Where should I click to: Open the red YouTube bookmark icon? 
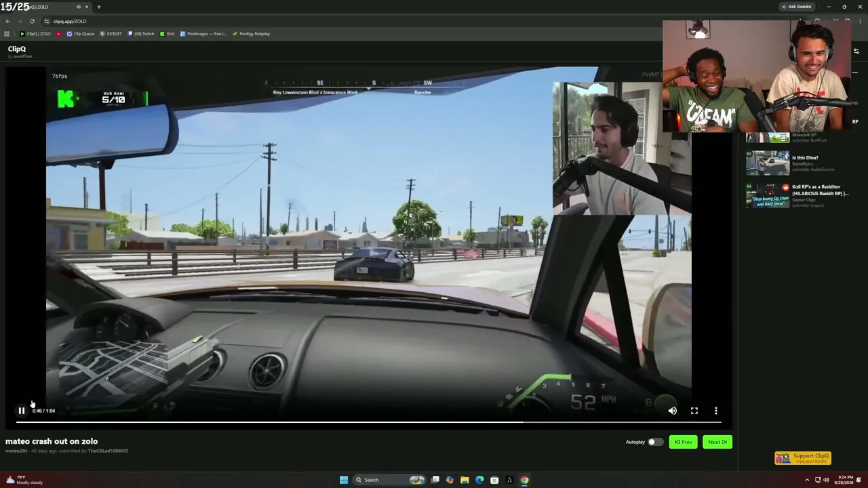[x=59, y=34]
